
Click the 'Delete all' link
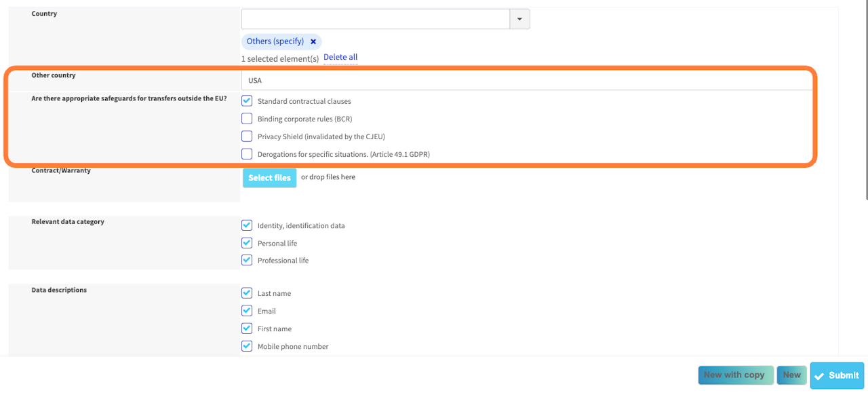340,57
